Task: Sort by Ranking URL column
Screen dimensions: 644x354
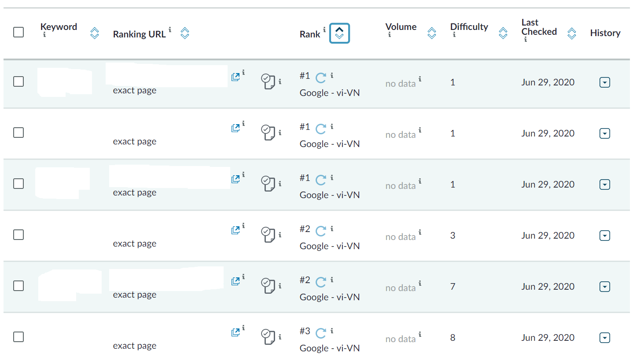Action: pos(185,33)
